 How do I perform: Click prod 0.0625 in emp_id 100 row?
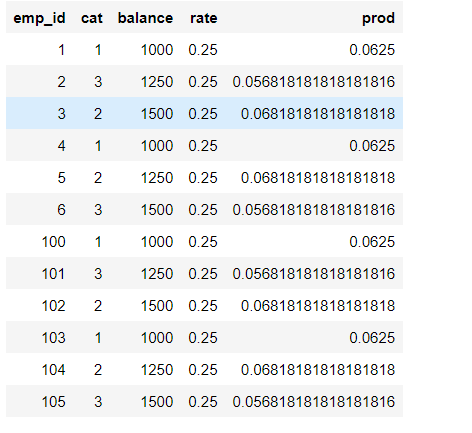coord(372,242)
